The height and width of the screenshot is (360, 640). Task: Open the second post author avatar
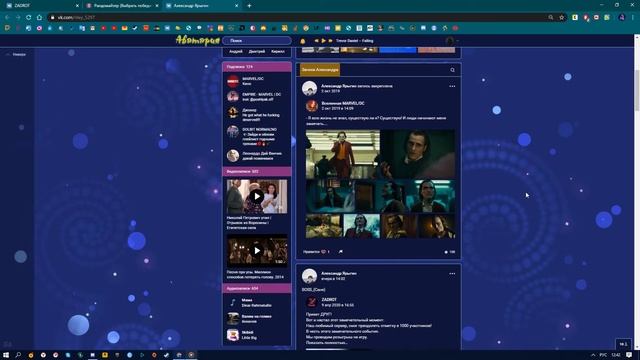(309, 276)
